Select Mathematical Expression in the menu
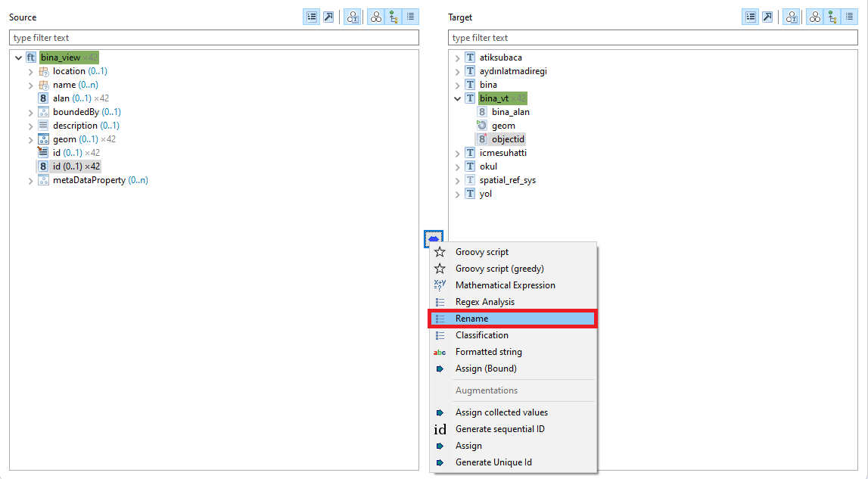Viewport: 868px width, 479px height. point(512,285)
